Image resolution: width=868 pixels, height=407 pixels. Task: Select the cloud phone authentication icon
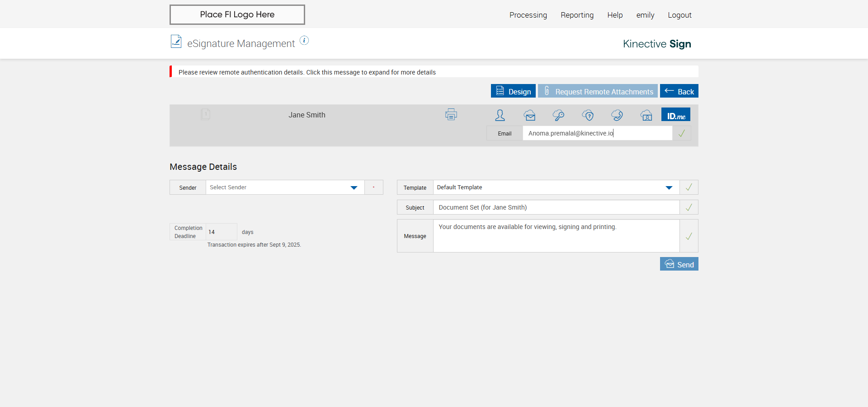tap(617, 115)
